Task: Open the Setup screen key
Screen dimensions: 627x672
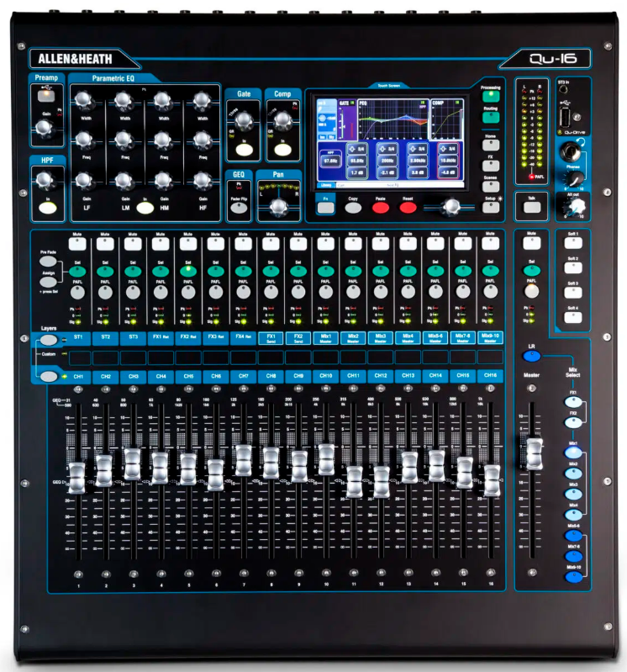Action: click(491, 208)
